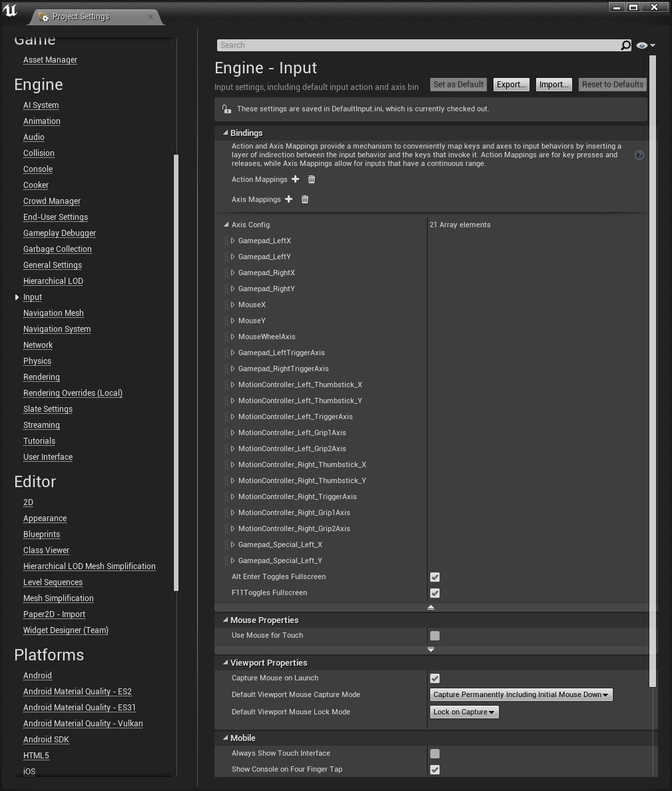This screenshot has height=791, width=672.
Task: Open the Garbage Collection settings category
Action: tap(57, 249)
